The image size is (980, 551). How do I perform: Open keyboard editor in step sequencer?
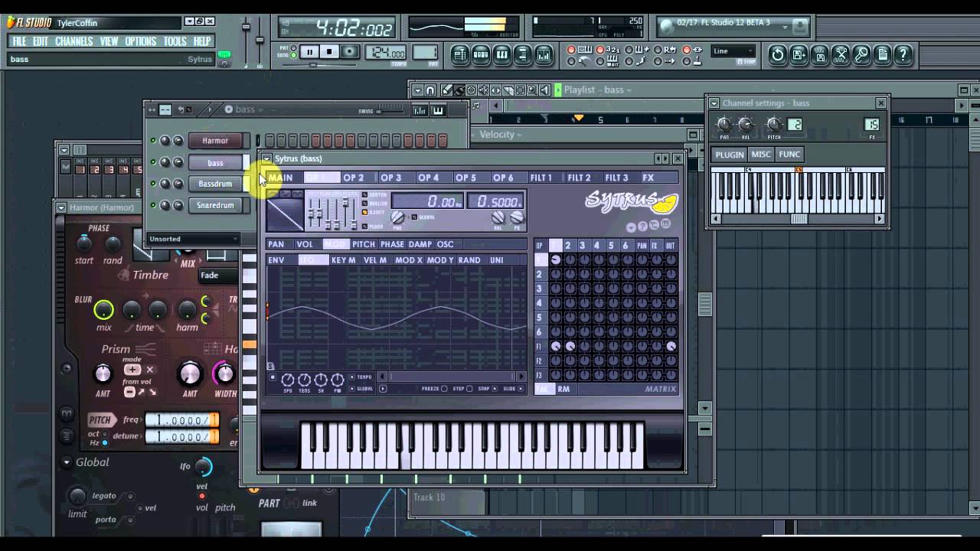(x=438, y=110)
